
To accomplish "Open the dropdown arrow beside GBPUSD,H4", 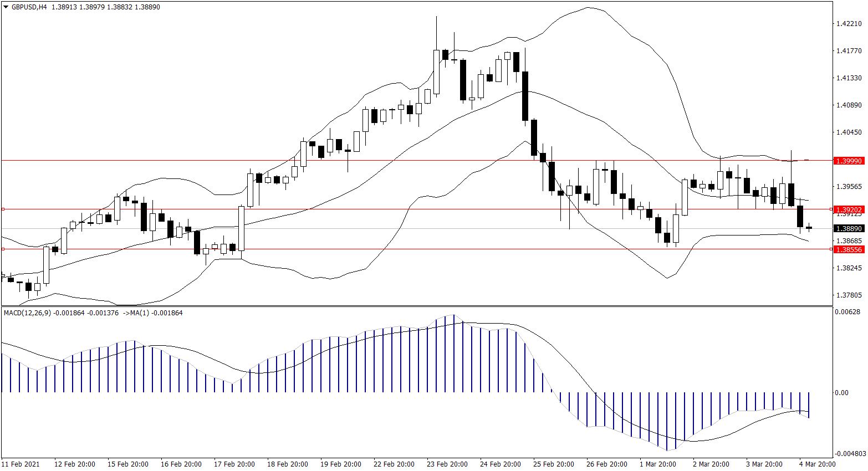I will tap(6, 7).
